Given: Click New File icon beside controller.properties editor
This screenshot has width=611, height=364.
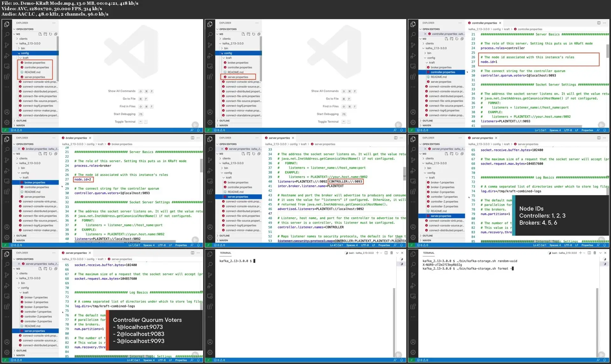Looking at the screenshot, I should point(446,39).
